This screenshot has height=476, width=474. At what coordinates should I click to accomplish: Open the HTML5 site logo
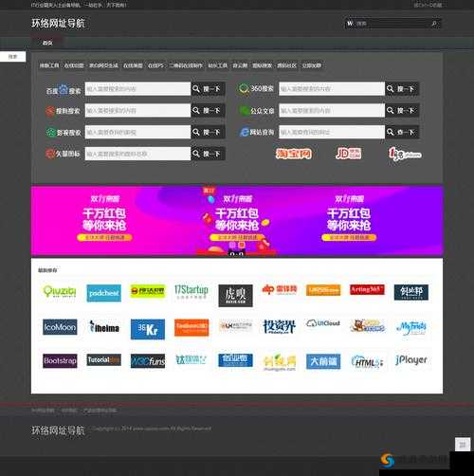pos(367,361)
